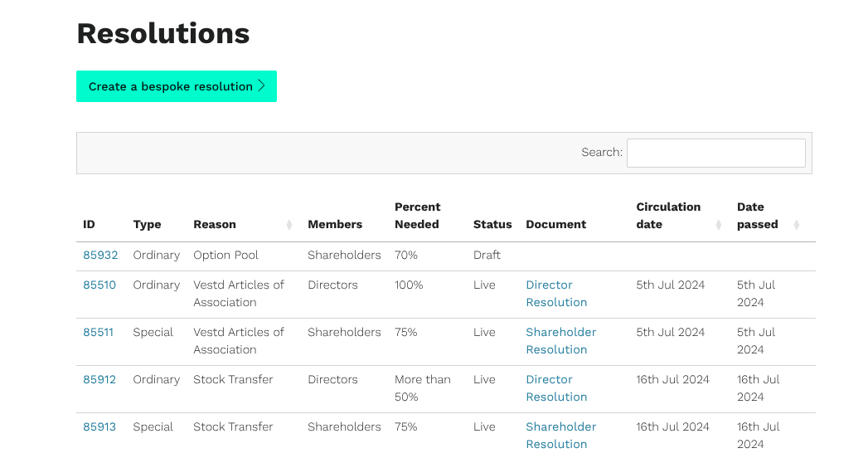Click the ID column header

coord(90,224)
